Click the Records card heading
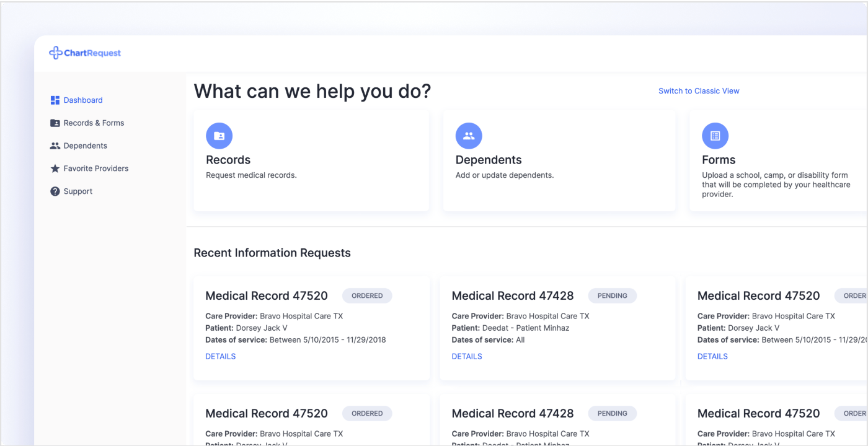The image size is (868, 446). click(228, 160)
